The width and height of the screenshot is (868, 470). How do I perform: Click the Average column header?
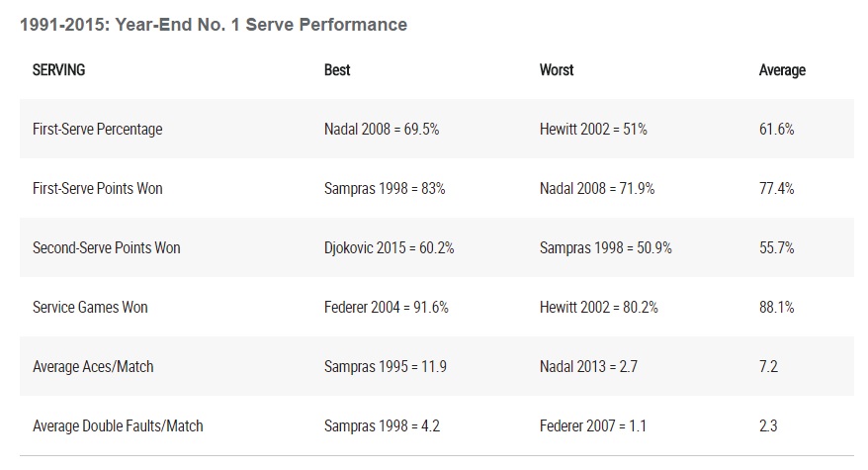(x=782, y=70)
